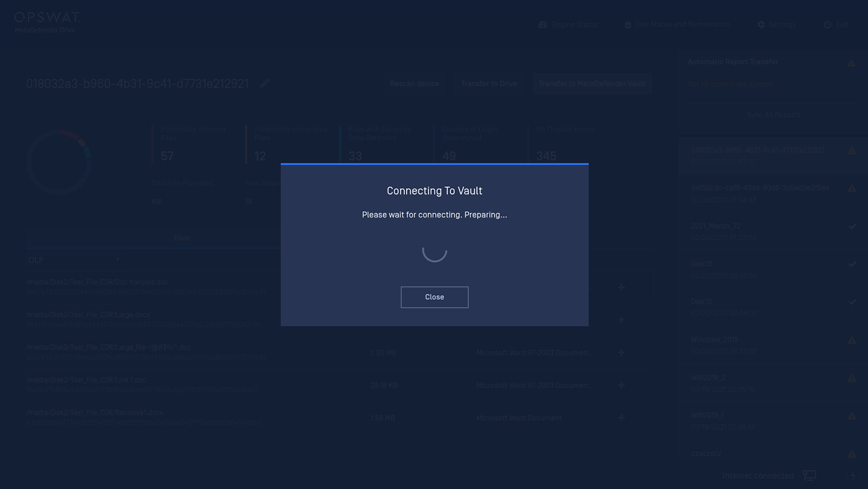Click the Rescan device button
Viewport: 868px width, 489px height.
[x=414, y=84]
